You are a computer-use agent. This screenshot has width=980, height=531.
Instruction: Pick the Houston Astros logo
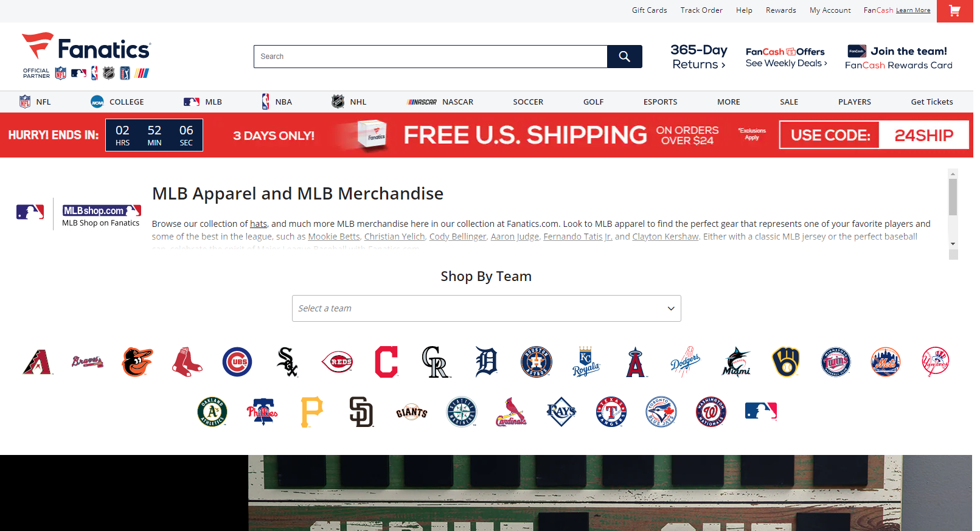[536, 362]
